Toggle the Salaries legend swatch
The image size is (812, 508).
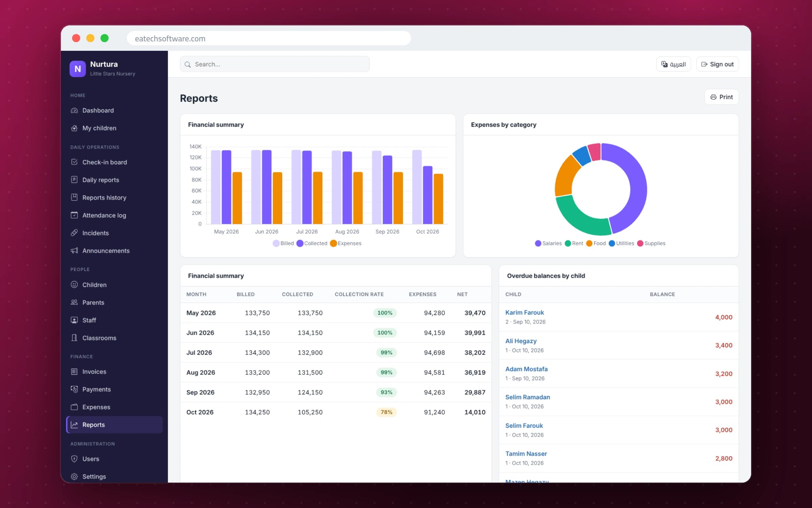click(538, 243)
